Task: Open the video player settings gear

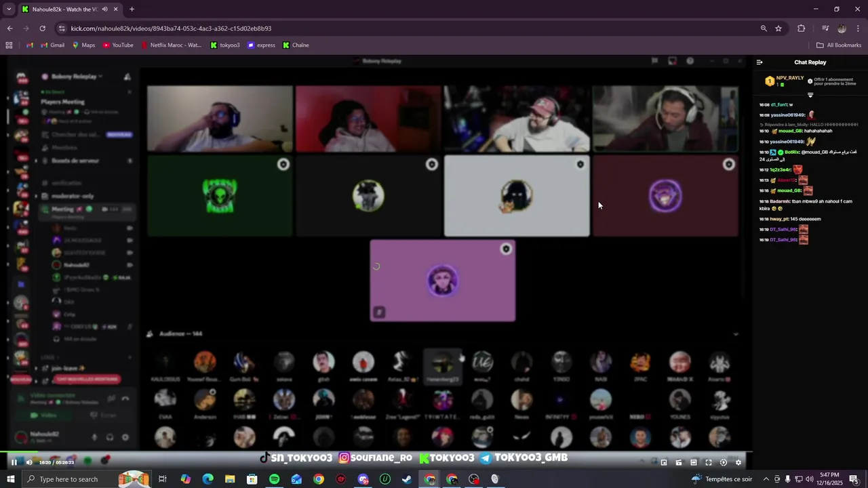Action: click(x=738, y=462)
